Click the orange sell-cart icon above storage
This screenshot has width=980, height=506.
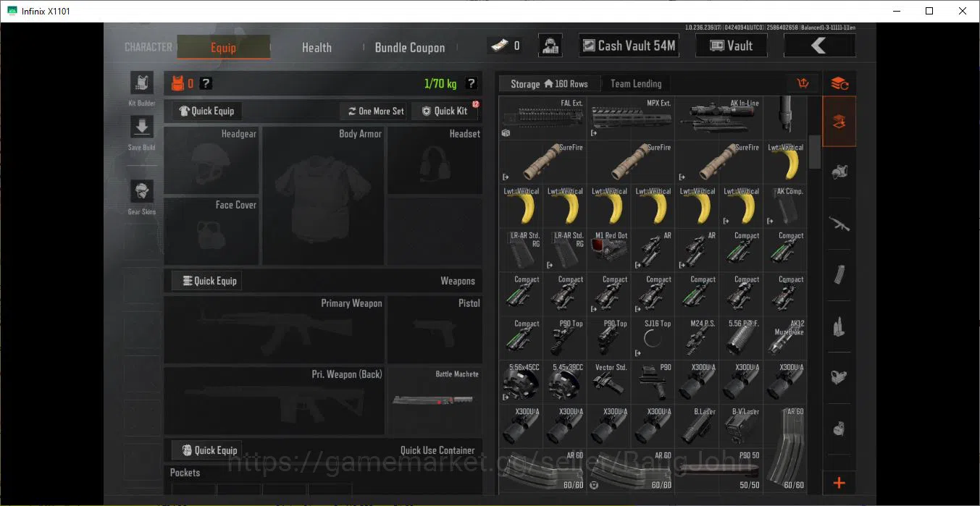[x=803, y=83]
